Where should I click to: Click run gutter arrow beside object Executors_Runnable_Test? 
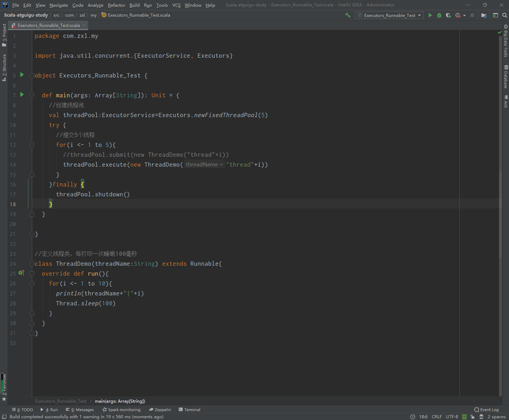pyautogui.click(x=22, y=75)
